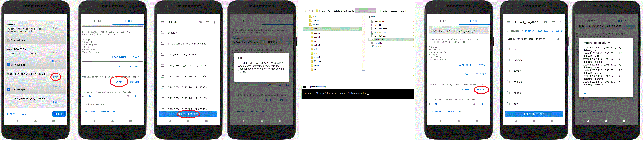The width and height of the screenshot is (644, 144).
Task: Open overflow menu in import_me_4800 folder picker
Action: click(x=560, y=23)
